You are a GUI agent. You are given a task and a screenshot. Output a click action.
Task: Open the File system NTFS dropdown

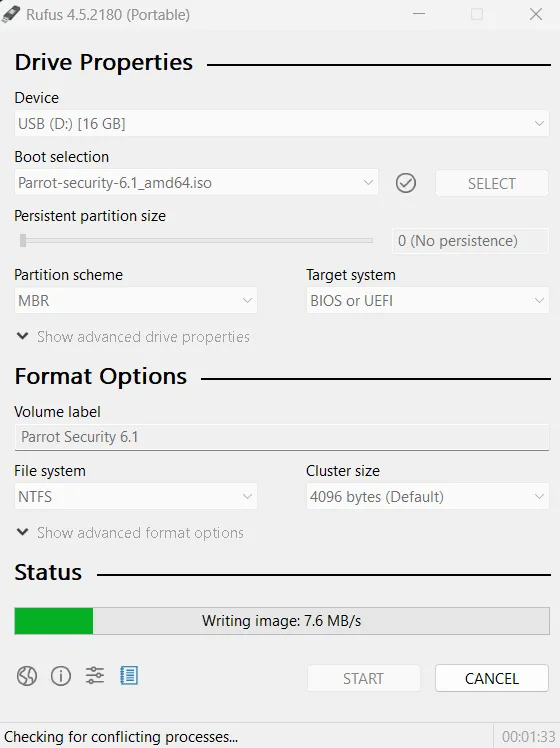(x=135, y=497)
